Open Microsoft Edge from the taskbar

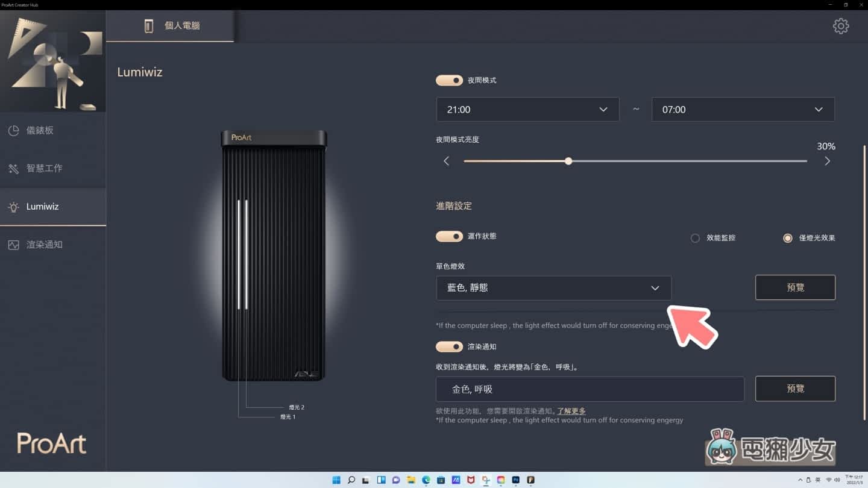pos(426,480)
